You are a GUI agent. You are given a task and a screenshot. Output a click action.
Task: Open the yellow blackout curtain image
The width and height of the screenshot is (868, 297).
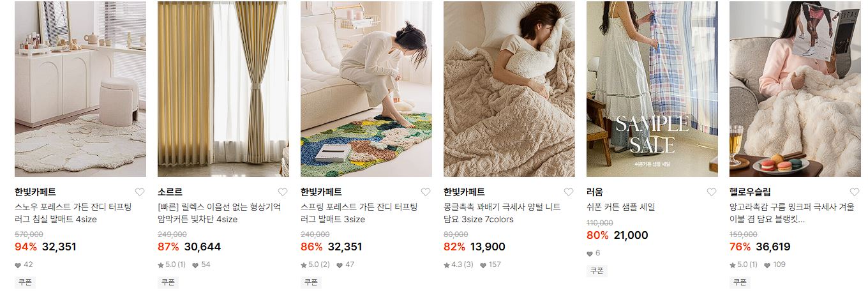coord(223,89)
